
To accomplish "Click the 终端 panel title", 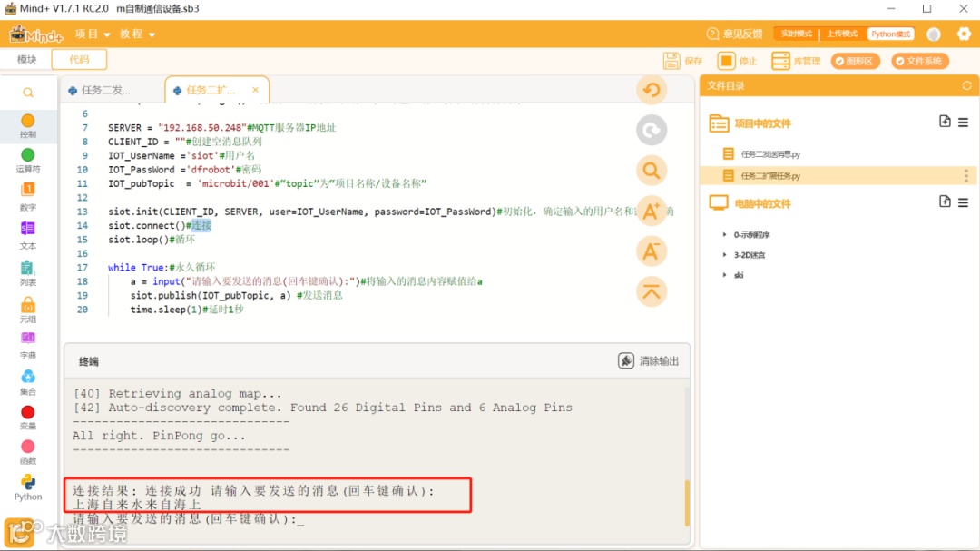I will pyautogui.click(x=89, y=361).
